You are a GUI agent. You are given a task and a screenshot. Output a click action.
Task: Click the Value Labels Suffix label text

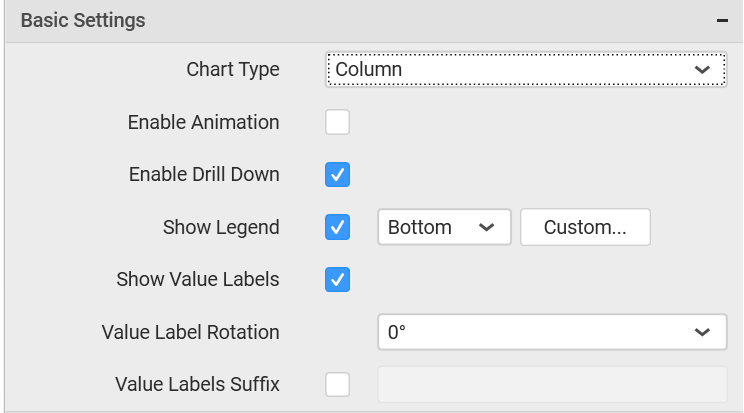tap(197, 384)
